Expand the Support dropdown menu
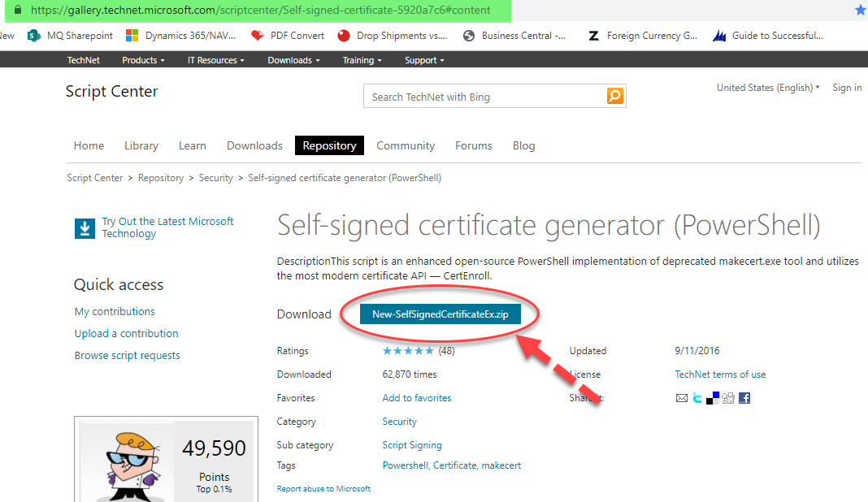The image size is (868, 502). pos(424,60)
